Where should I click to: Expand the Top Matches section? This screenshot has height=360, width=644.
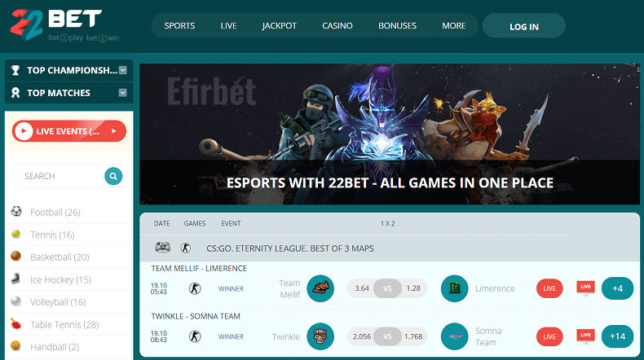(x=123, y=93)
